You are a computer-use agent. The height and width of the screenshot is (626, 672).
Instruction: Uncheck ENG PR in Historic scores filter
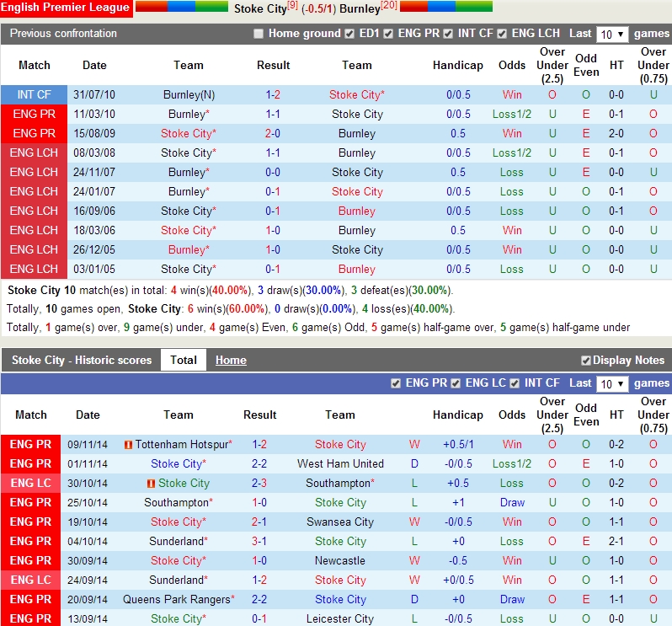click(396, 383)
